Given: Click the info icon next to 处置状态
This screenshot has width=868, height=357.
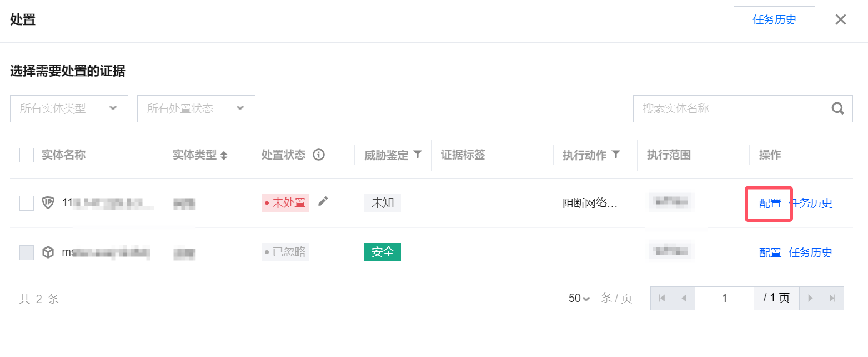Looking at the screenshot, I should [x=319, y=155].
